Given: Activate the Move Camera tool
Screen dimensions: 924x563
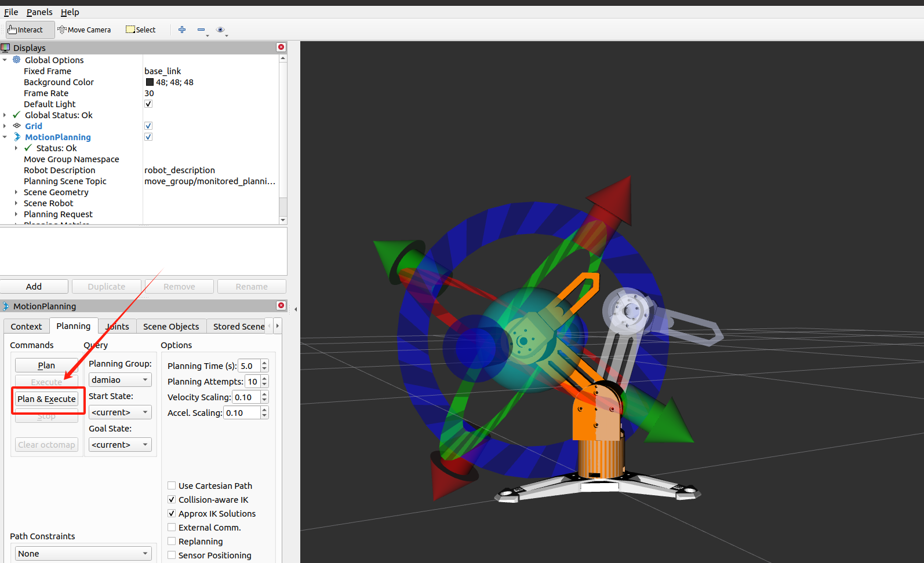Looking at the screenshot, I should (85, 30).
